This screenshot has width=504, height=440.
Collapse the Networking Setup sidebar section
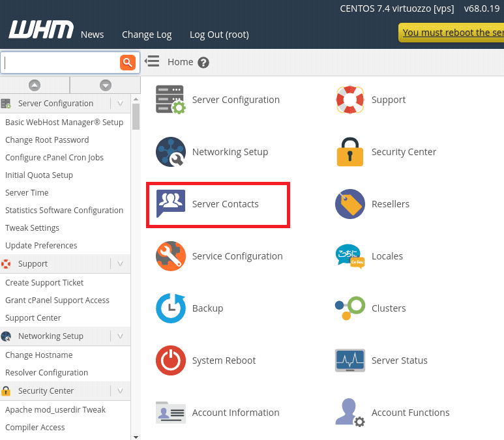(120, 336)
